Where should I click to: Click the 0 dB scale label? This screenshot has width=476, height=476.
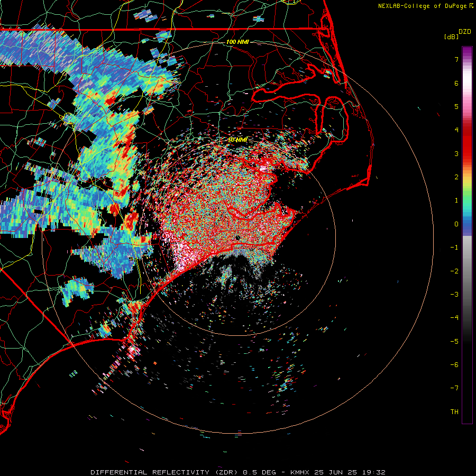click(456, 224)
